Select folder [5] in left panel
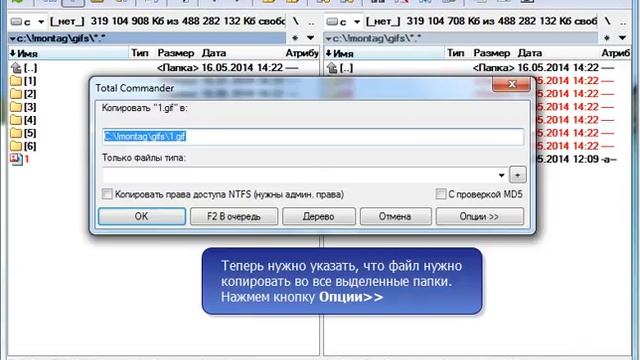This screenshot has width=640, height=360. 23,133
